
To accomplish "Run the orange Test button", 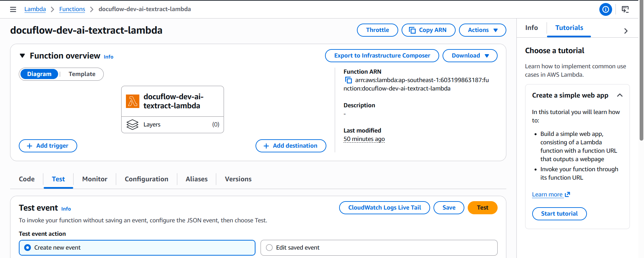I will [482, 208].
